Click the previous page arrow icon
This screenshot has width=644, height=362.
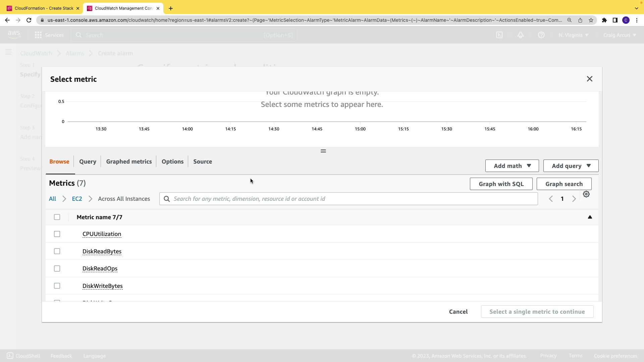[550, 199]
